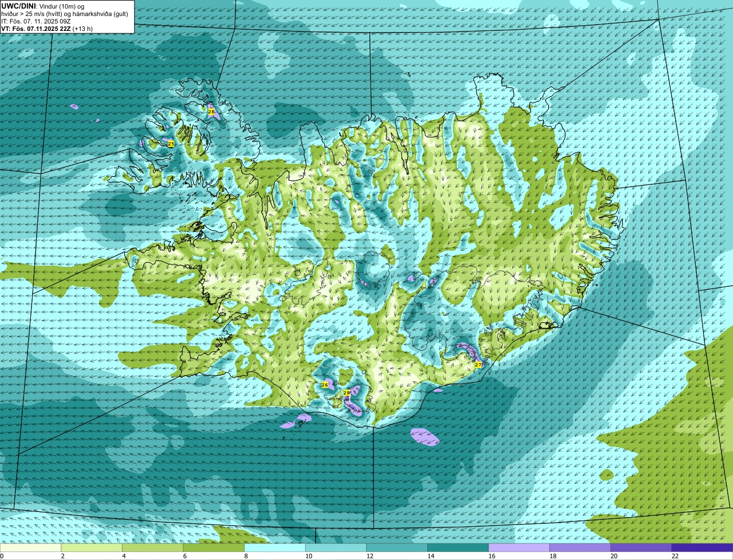Select the "Vindur (10m) og" title text
733x560 pixels.
[62, 6]
